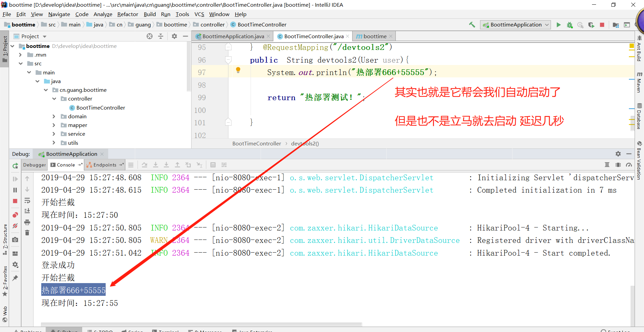This screenshot has height=332, width=644.
Task: Expand the domain package
Action: tap(54, 117)
